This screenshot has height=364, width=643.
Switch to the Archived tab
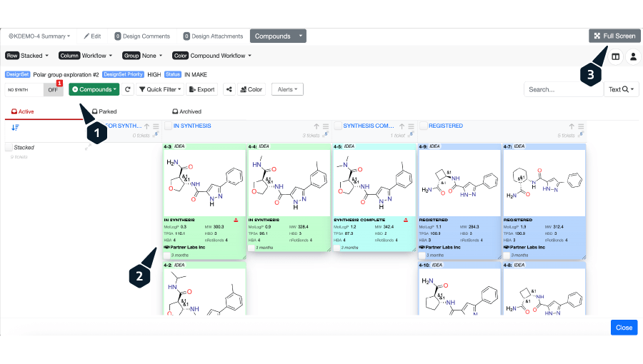[x=186, y=111]
